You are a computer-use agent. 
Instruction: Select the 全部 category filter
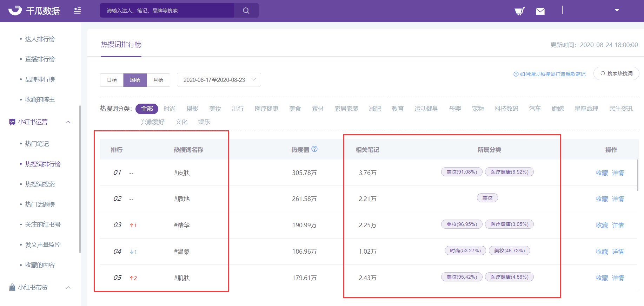pyautogui.click(x=147, y=109)
